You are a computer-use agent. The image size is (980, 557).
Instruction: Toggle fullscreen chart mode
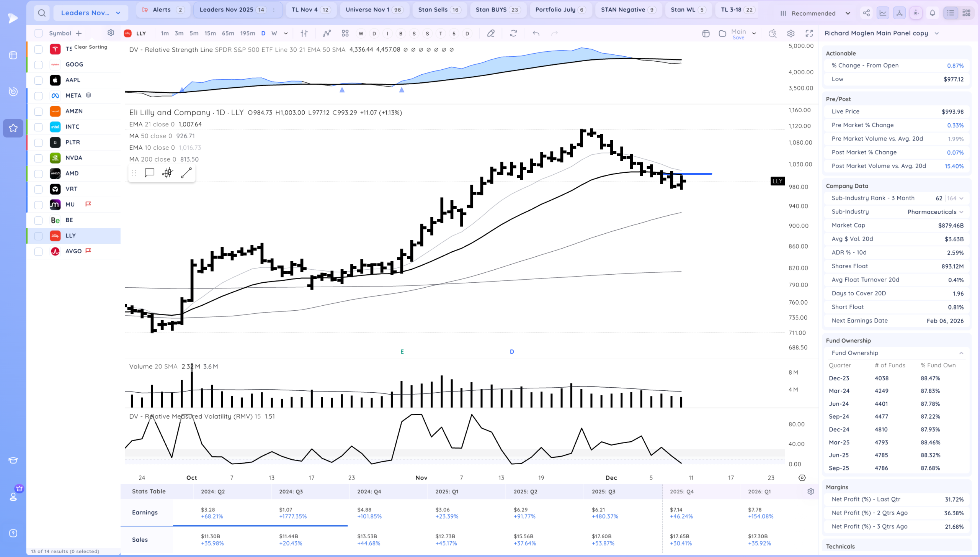click(x=809, y=33)
